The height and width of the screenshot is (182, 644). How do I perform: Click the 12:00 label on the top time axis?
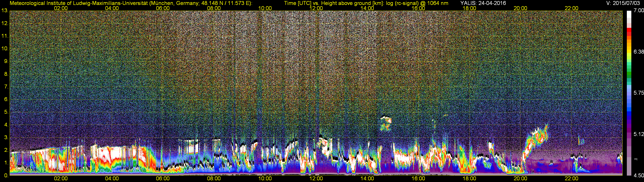point(316,8)
